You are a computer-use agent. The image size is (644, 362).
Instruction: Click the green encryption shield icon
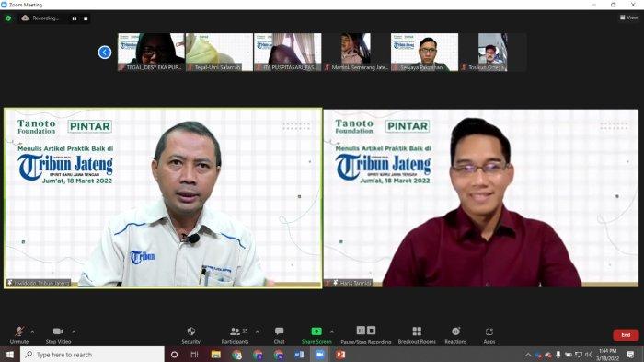tap(8, 18)
